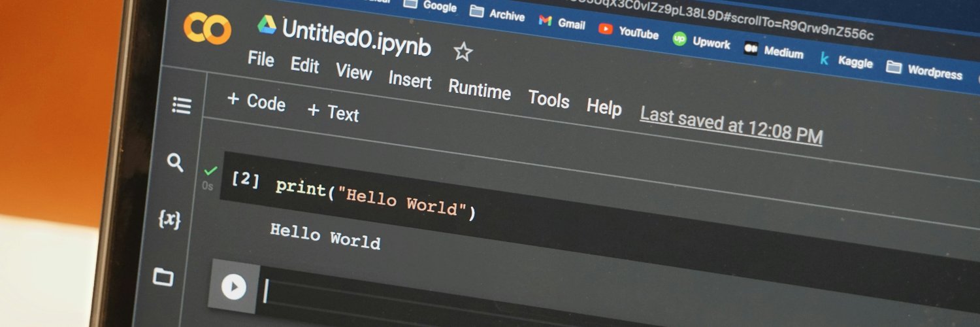Open the Edit menu
The image size is (980, 327).
tap(304, 65)
